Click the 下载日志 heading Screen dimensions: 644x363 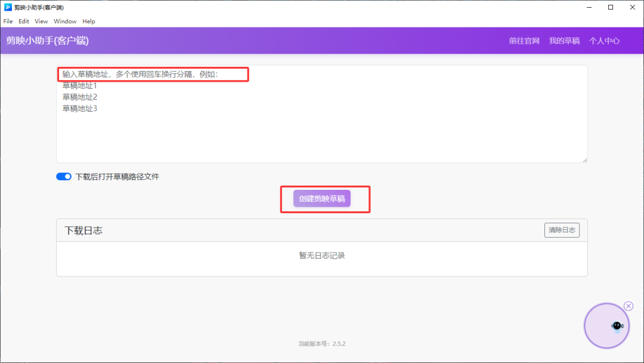(x=83, y=230)
